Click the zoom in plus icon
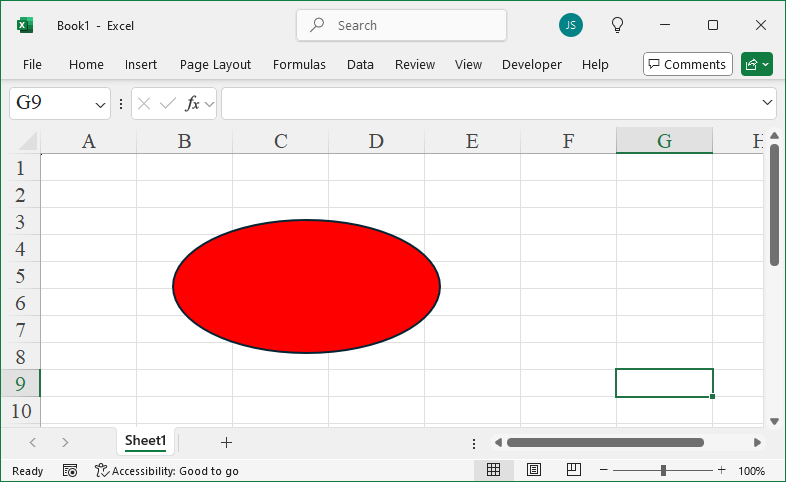Image resolution: width=786 pixels, height=482 pixels. point(721,470)
